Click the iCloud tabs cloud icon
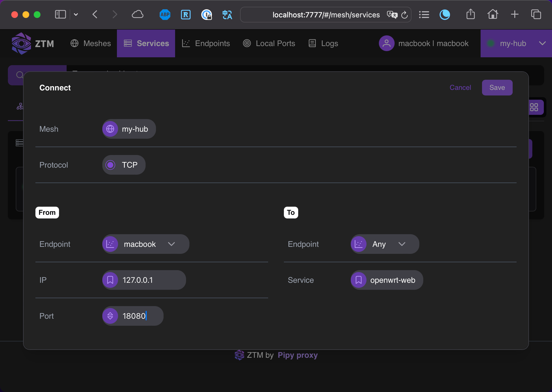Image resolution: width=552 pixels, height=392 pixels. [x=137, y=15]
